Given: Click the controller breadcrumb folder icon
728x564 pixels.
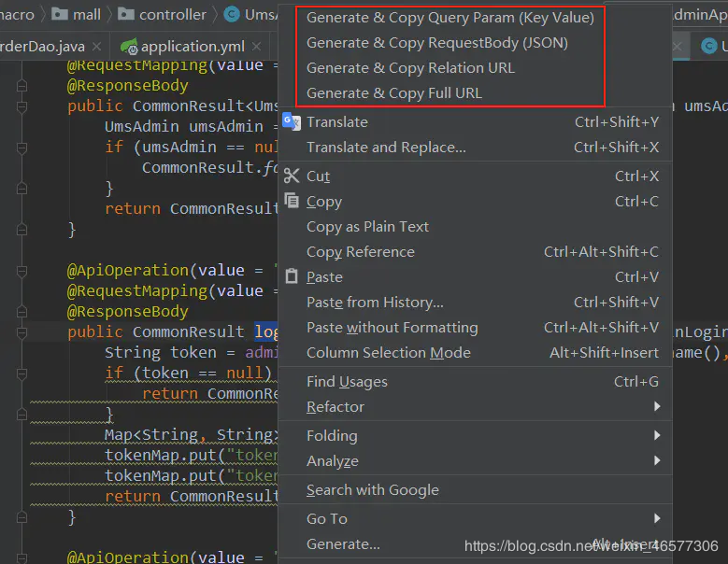Looking at the screenshot, I should pyautogui.click(x=126, y=14).
